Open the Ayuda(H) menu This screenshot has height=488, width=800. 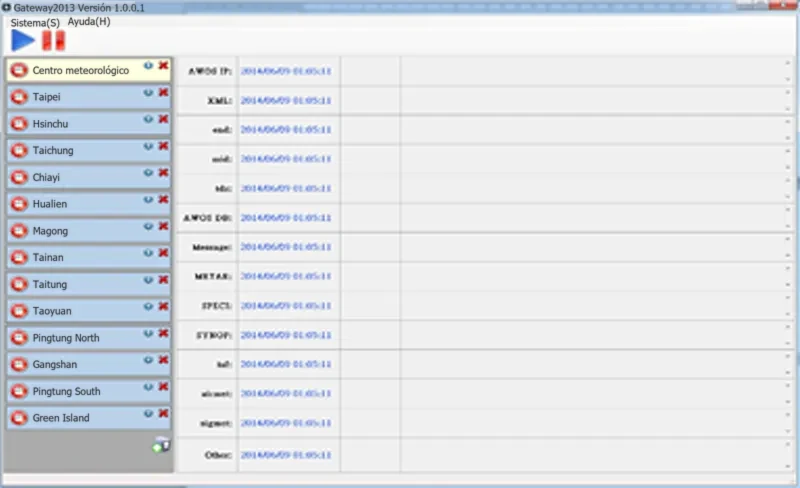coord(89,21)
